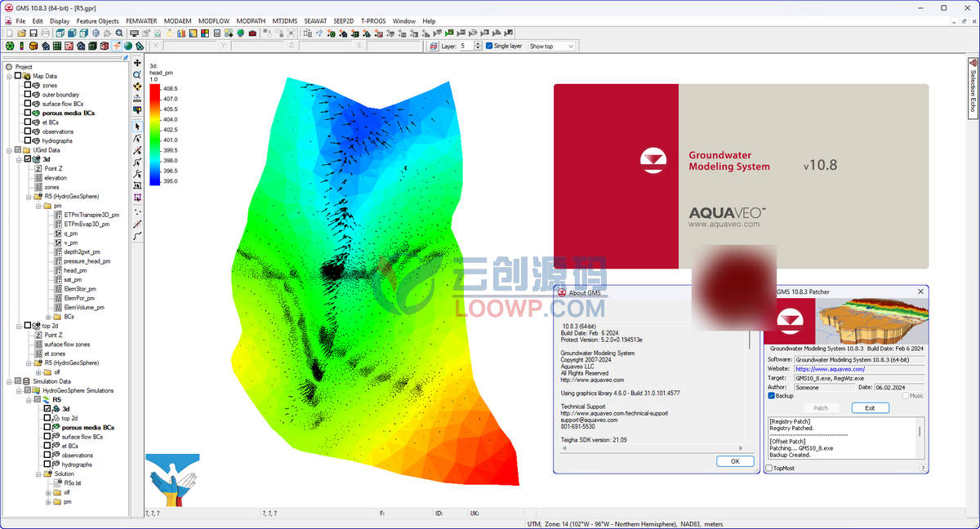Screen dimensions: 980x529
Task: Click OK in About GMS dialog
Action: point(734,461)
